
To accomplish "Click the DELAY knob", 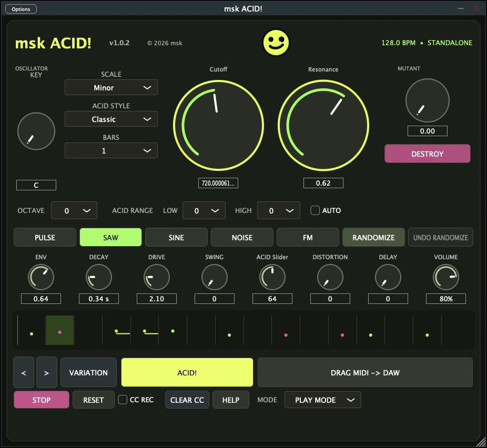I will pos(388,277).
